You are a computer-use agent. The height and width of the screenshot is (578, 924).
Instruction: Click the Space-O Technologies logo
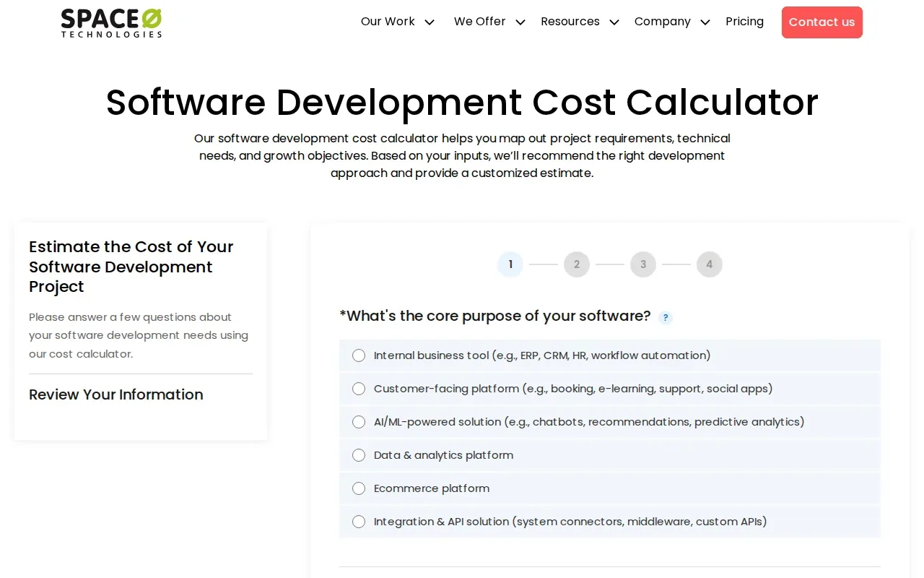coord(111,22)
